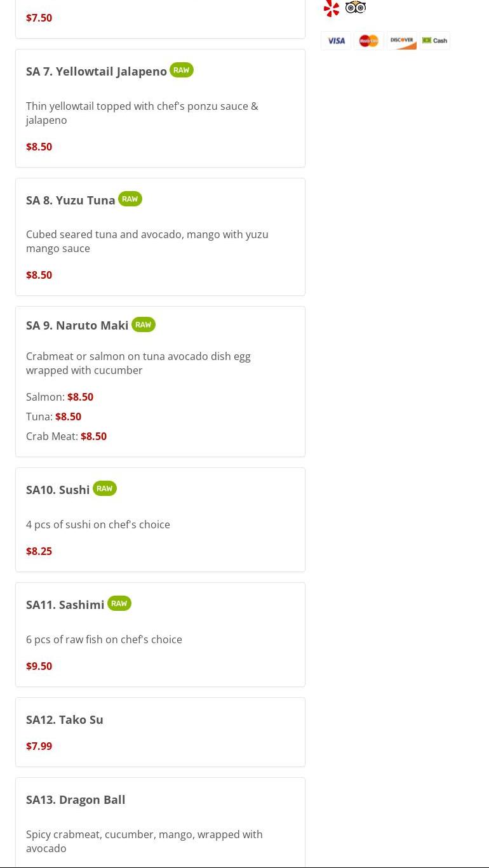Click the MasterCard payment icon
The width and height of the screenshot is (489, 868).
(x=369, y=41)
